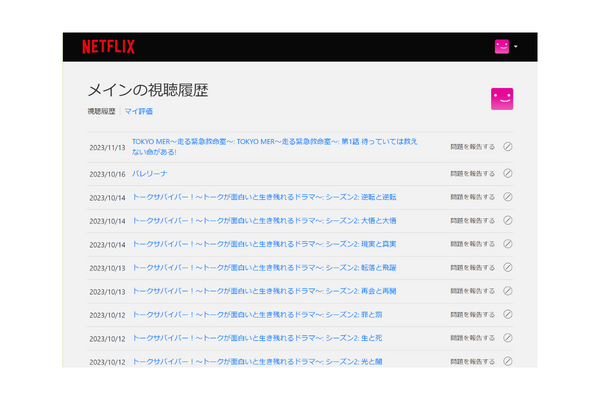Click hide icon for 再会と再開 episode
Screen dimensions: 600x400
(507, 291)
